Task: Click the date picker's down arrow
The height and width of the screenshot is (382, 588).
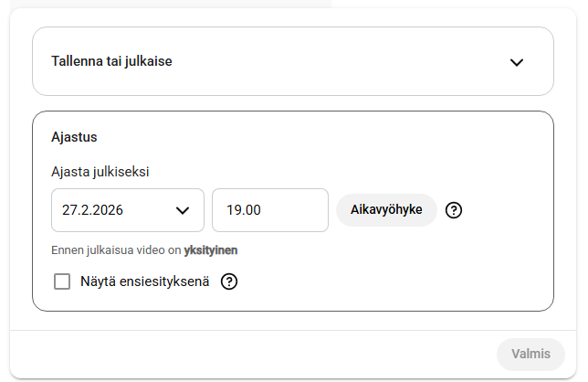Action: [182, 210]
